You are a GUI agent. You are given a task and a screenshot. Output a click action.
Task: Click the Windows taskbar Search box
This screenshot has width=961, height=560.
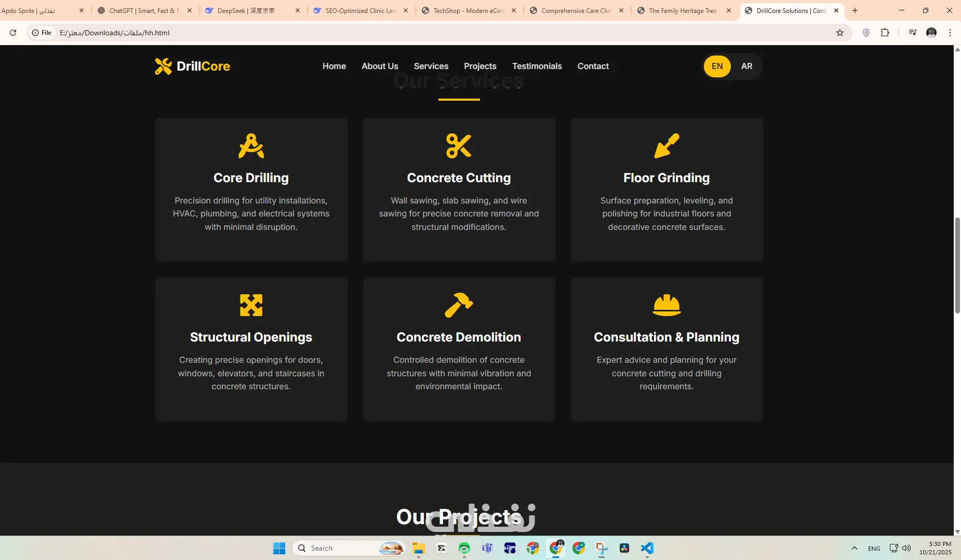(x=349, y=548)
